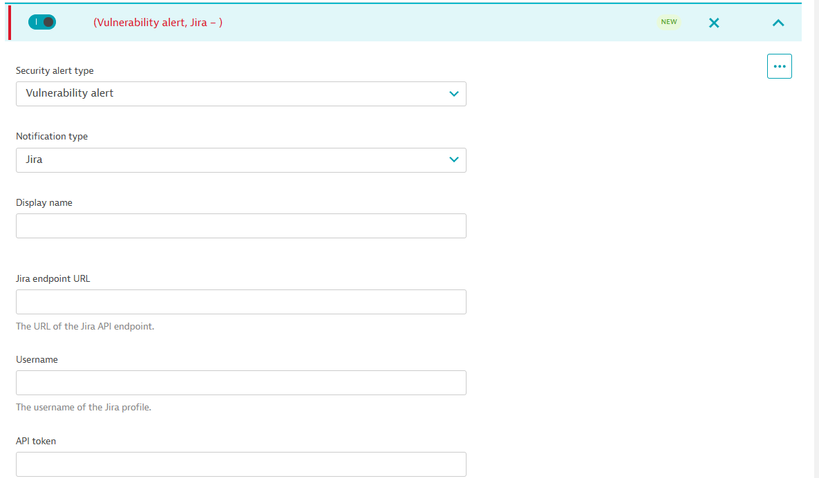
Task: Click into the Display name field
Action: tap(241, 226)
